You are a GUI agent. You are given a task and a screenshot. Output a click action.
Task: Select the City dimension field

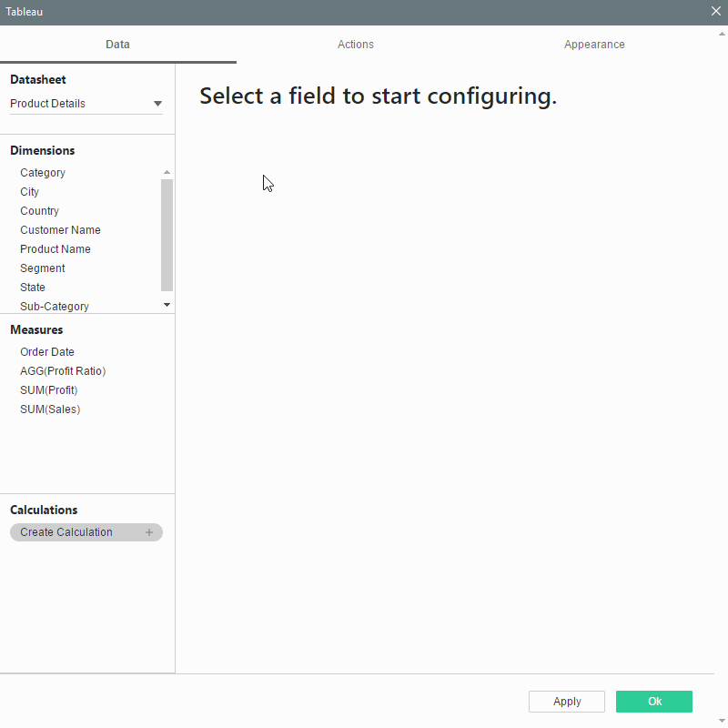[x=30, y=192]
